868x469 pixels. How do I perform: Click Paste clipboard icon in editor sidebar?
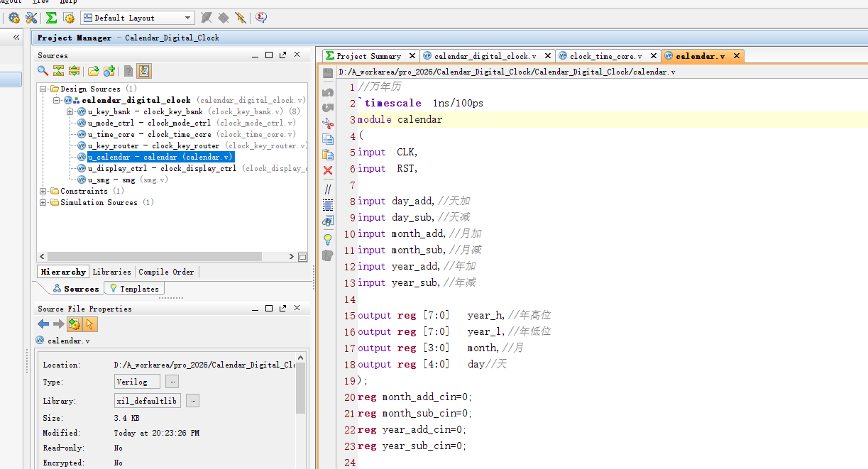point(328,155)
